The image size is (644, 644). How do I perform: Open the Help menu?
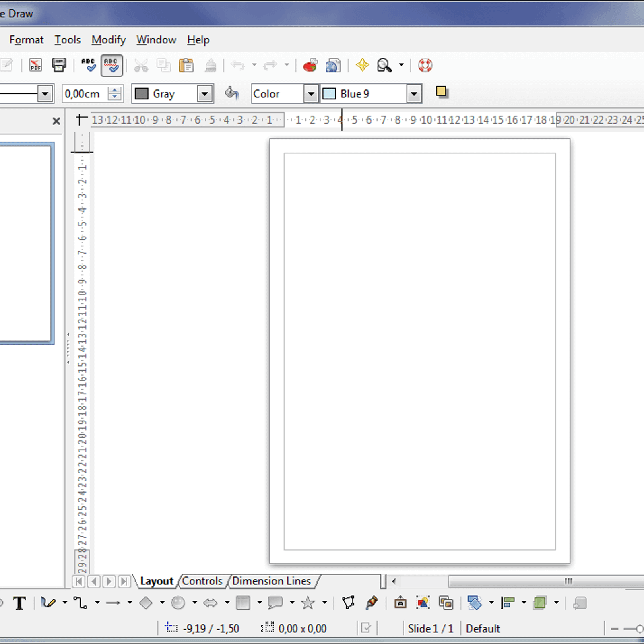pyautogui.click(x=198, y=40)
